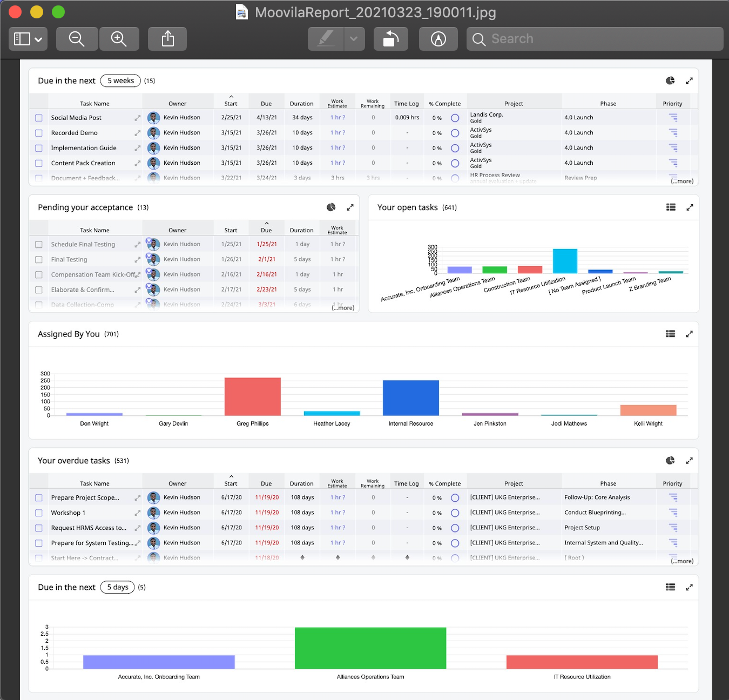This screenshot has width=729, height=700.
Task: Click the Zoom In magnifier in toolbar
Action: [119, 39]
